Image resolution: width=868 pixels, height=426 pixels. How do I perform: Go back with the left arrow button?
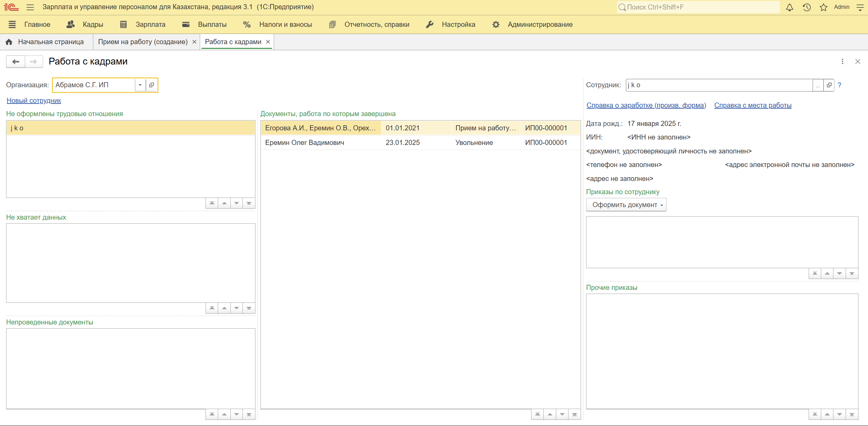point(16,61)
